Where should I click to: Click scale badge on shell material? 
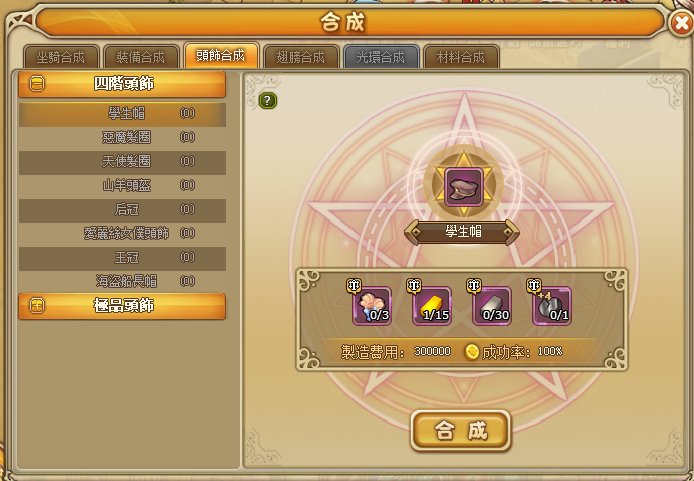(354, 285)
